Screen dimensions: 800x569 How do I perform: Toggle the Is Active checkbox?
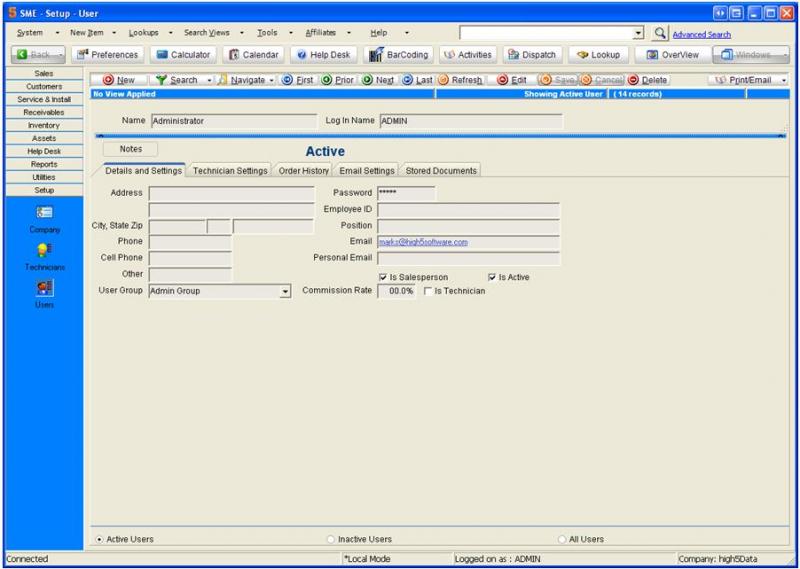click(x=492, y=277)
